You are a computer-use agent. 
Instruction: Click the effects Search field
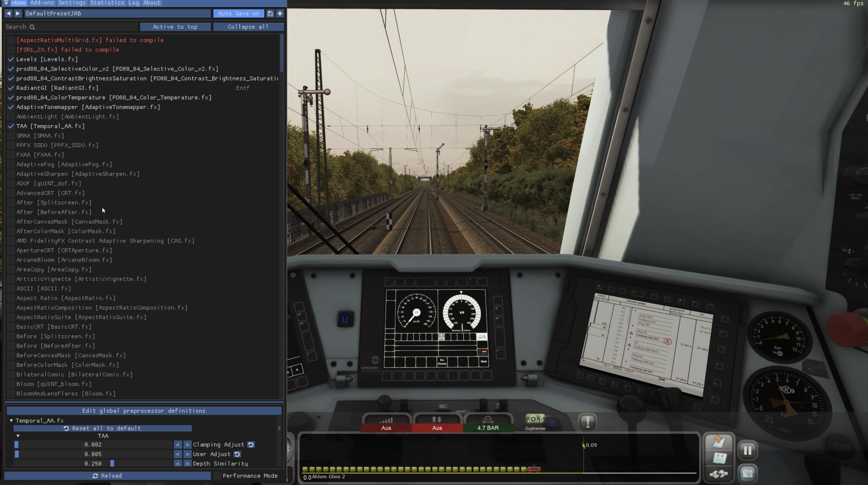[71, 27]
